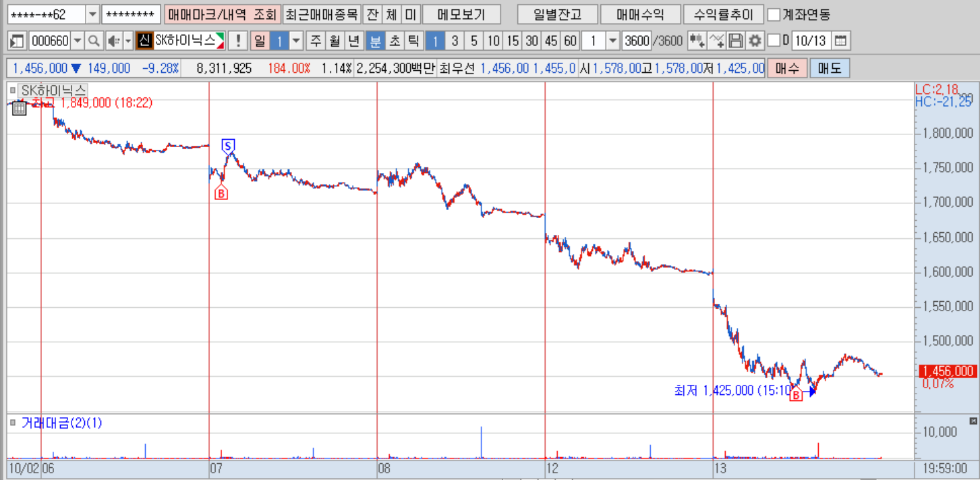Click the exclamation mark info icon
Image resolution: width=980 pixels, height=480 pixels.
tap(237, 41)
